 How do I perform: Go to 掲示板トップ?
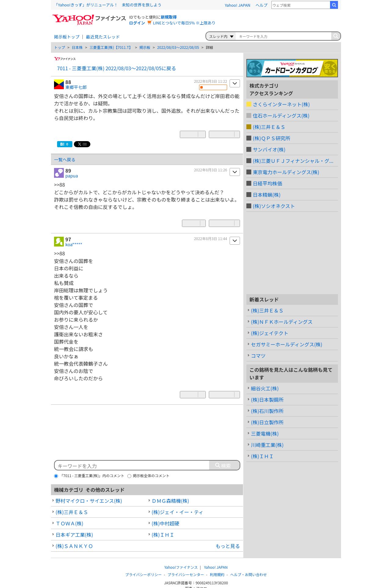pyautogui.click(x=67, y=37)
